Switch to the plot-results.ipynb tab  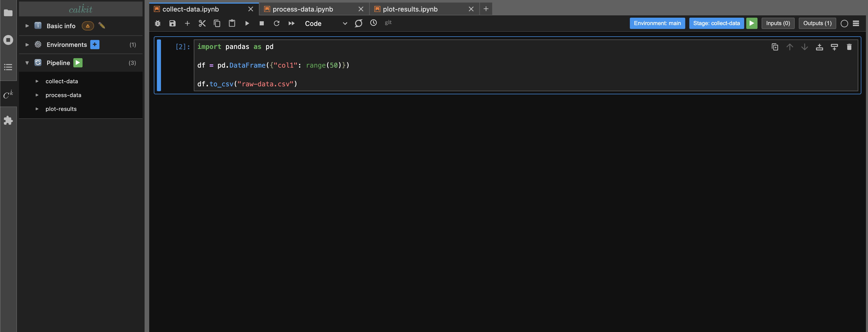410,9
